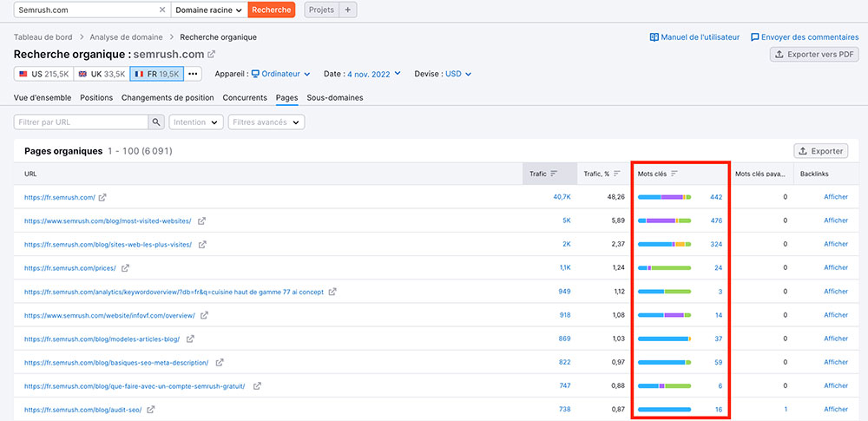
Task: Open Intention filter dropdown
Action: click(196, 122)
